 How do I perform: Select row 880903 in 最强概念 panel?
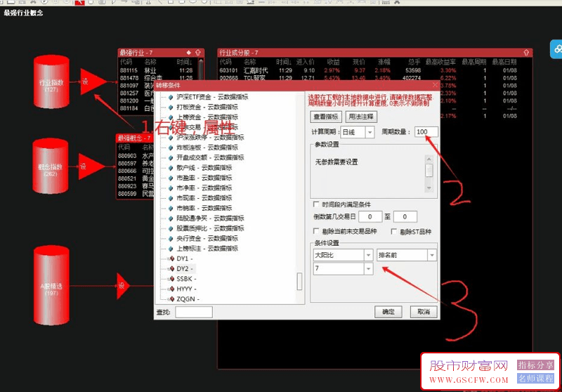click(x=136, y=156)
